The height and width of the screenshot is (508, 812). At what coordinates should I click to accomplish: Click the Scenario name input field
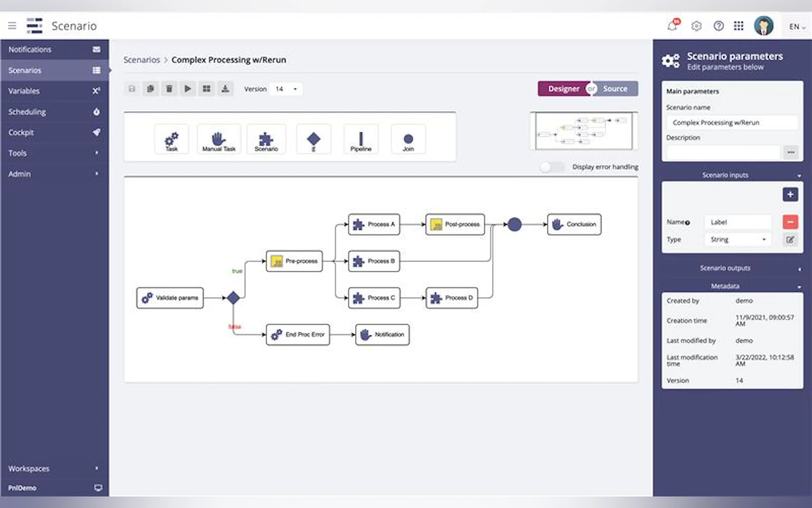click(732, 123)
